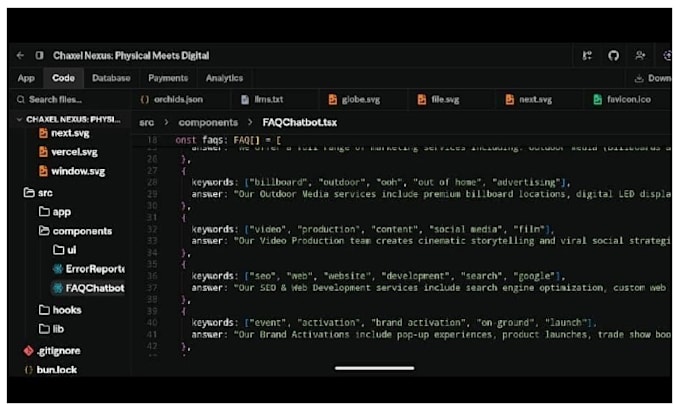Click the back arrow icon
This screenshot has height=411, width=680.
click(20, 55)
